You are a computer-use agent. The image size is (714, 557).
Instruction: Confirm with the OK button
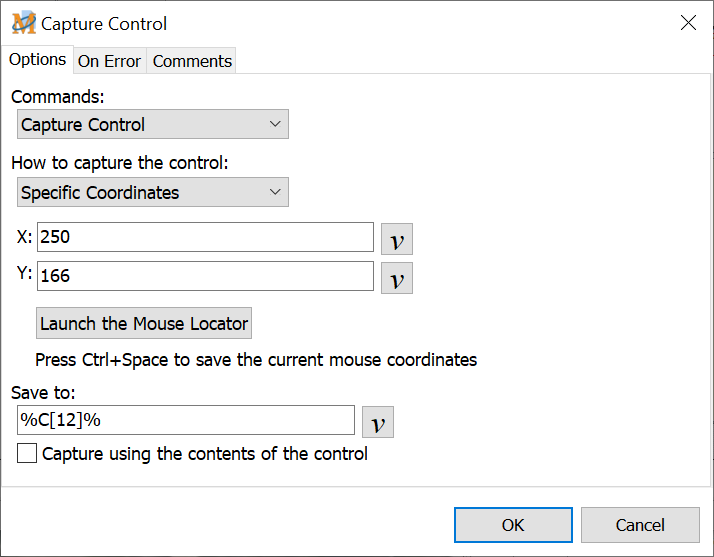(x=513, y=525)
